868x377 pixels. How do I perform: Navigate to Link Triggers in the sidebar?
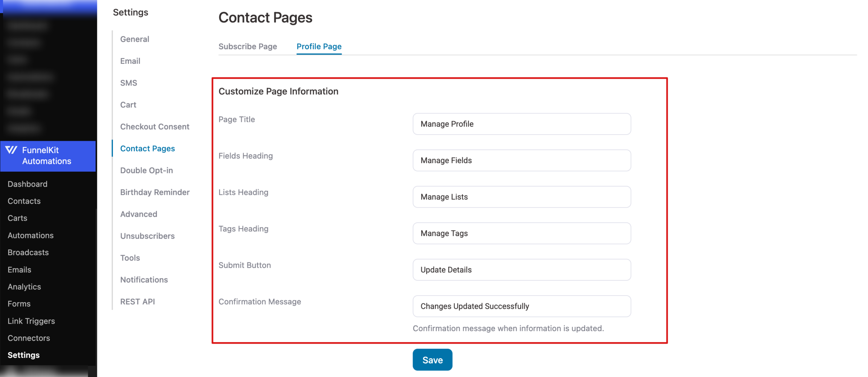pyautogui.click(x=31, y=321)
